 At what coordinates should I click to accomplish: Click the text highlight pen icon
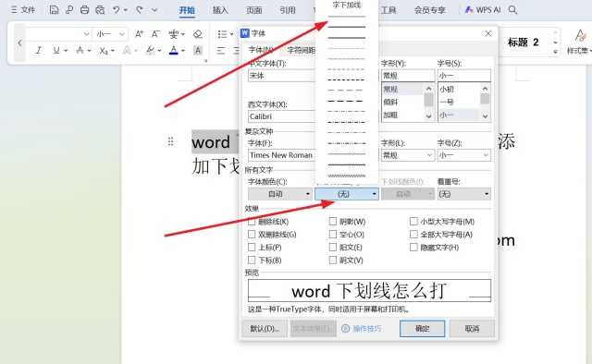pos(151,50)
